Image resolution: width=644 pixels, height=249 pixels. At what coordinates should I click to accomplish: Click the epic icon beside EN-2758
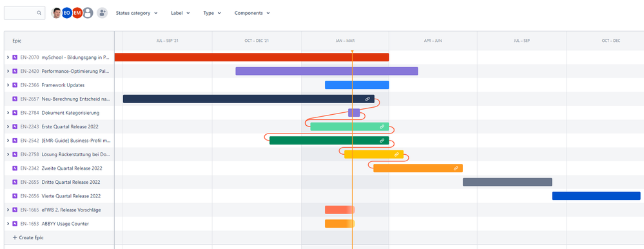coord(15,154)
